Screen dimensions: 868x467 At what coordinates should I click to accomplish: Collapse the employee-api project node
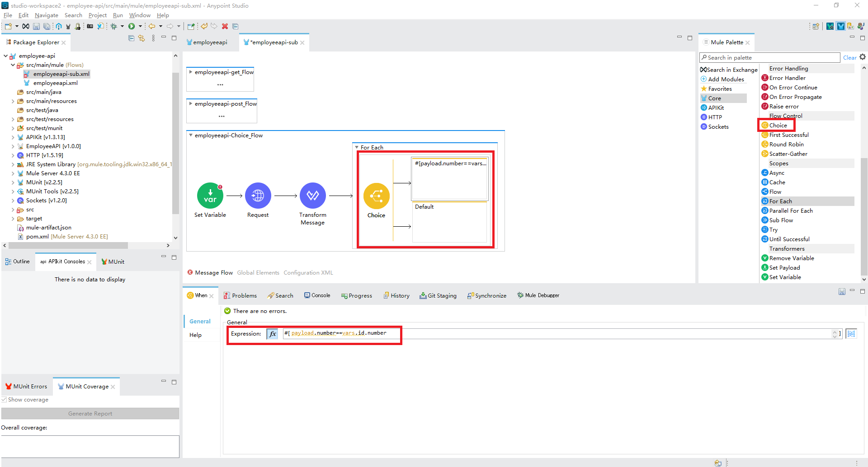pyautogui.click(x=5, y=56)
